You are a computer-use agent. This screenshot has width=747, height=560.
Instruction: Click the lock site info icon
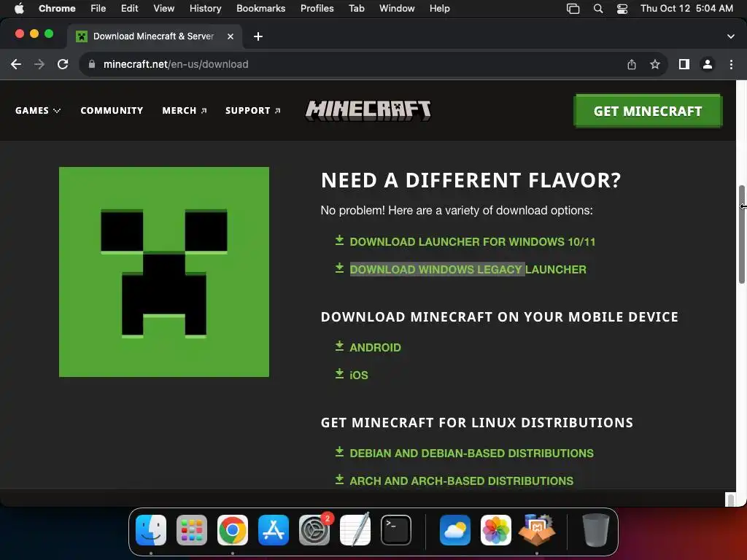click(x=92, y=64)
